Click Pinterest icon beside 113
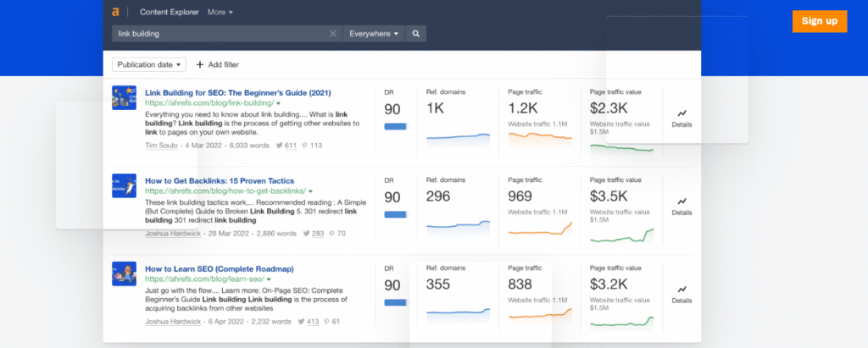The height and width of the screenshot is (348, 868). (x=305, y=146)
